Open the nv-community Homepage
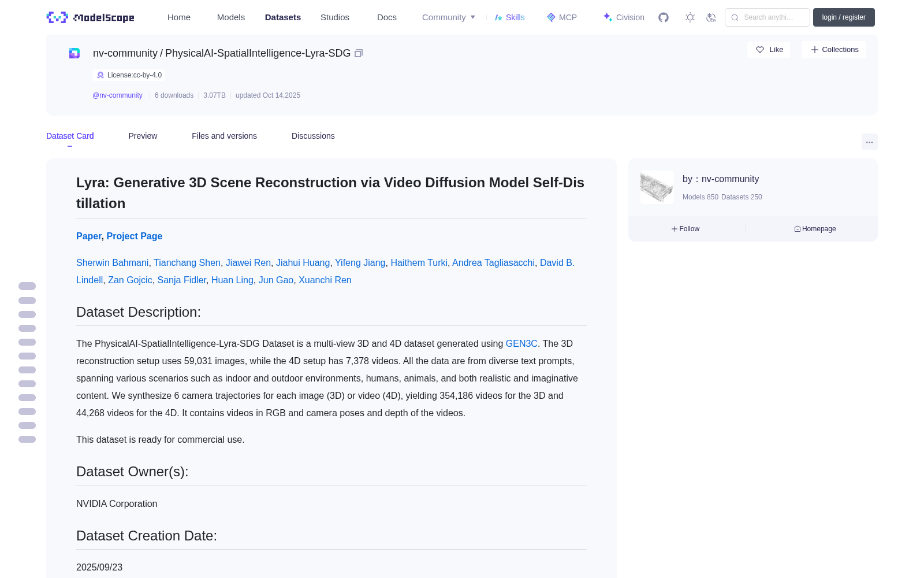The height and width of the screenshot is (578, 924). point(815,229)
